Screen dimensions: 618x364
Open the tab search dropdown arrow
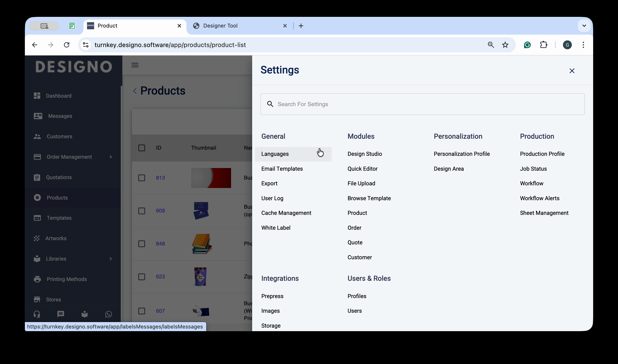pyautogui.click(x=584, y=26)
